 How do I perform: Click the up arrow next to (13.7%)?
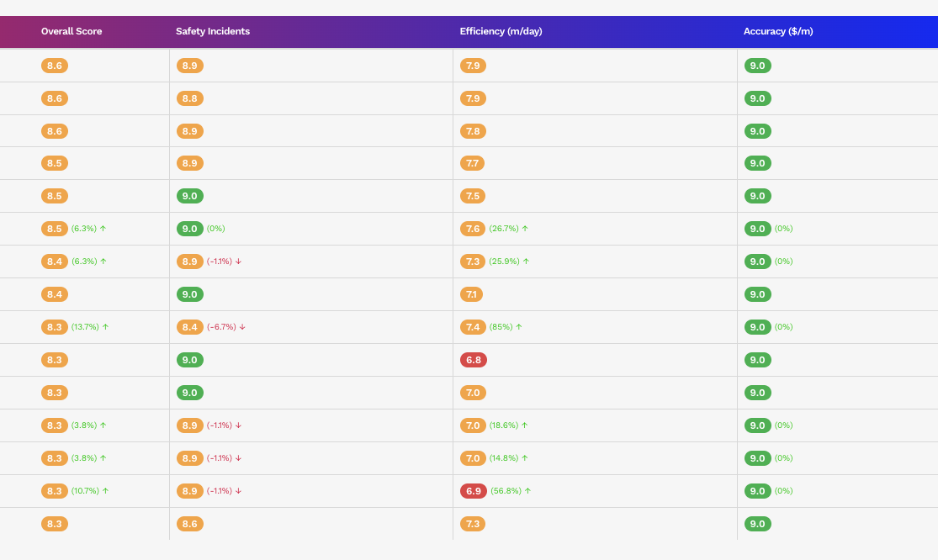point(105,327)
